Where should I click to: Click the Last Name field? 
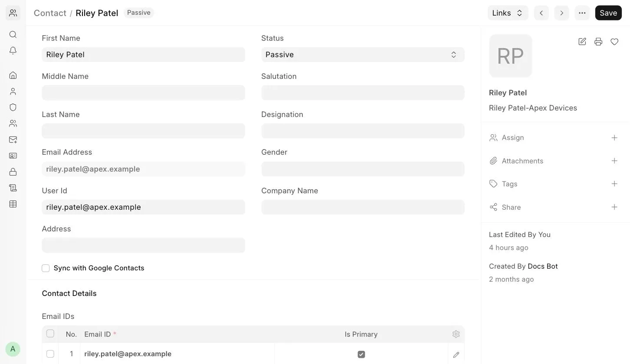click(143, 131)
